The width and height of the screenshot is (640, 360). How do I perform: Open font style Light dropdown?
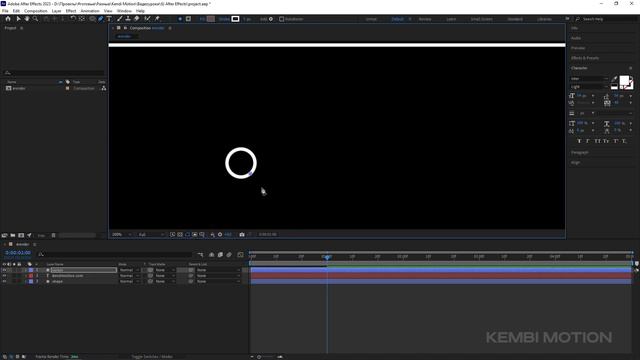coord(589,87)
